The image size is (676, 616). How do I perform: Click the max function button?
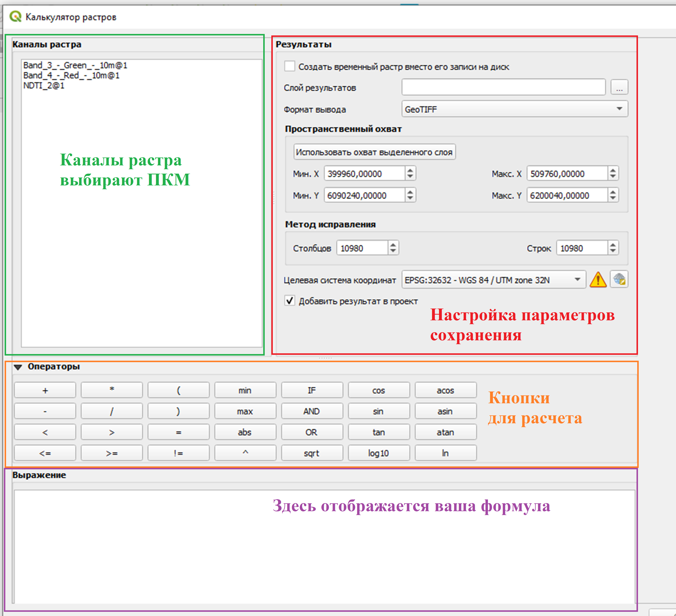[245, 411]
